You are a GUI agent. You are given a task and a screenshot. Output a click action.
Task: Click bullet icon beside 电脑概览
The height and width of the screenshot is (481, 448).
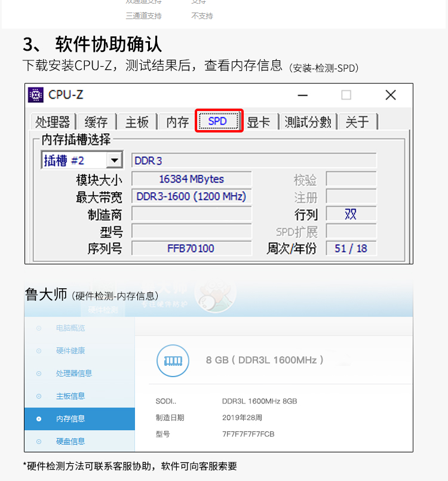[39, 328]
